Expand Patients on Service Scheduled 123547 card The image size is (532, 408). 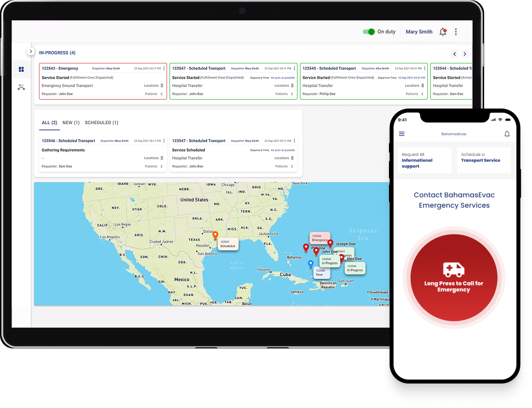tap(284, 166)
